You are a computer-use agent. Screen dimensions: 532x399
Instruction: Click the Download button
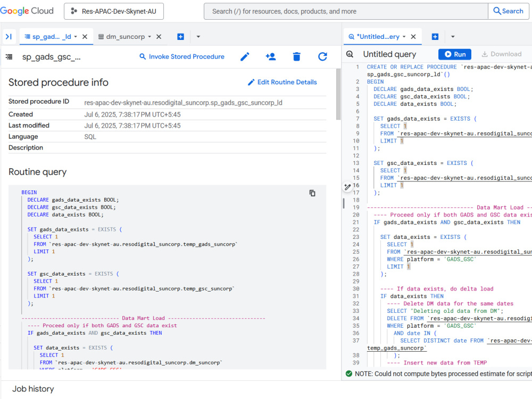502,54
